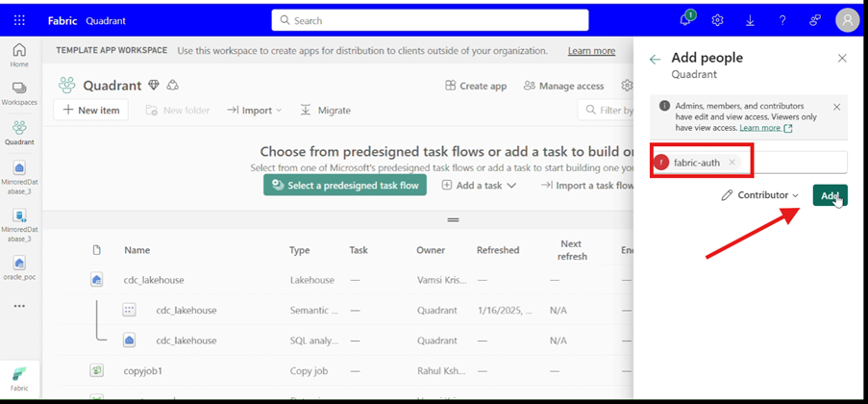Open cdc_lakehouse SQL analytics endpoint item

(x=186, y=341)
